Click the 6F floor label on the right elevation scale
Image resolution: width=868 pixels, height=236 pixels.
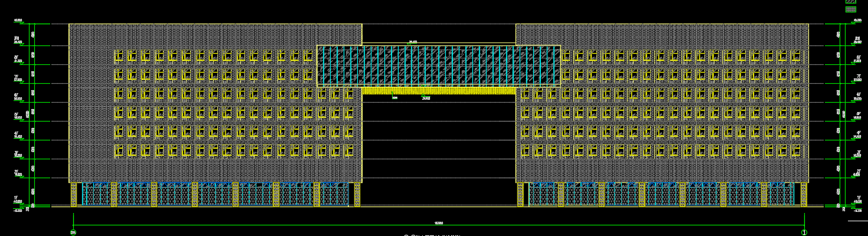(x=858, y=95)
